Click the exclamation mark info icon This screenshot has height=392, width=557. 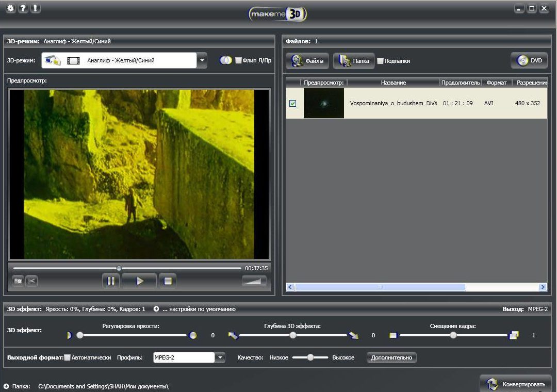pos(35,8)
